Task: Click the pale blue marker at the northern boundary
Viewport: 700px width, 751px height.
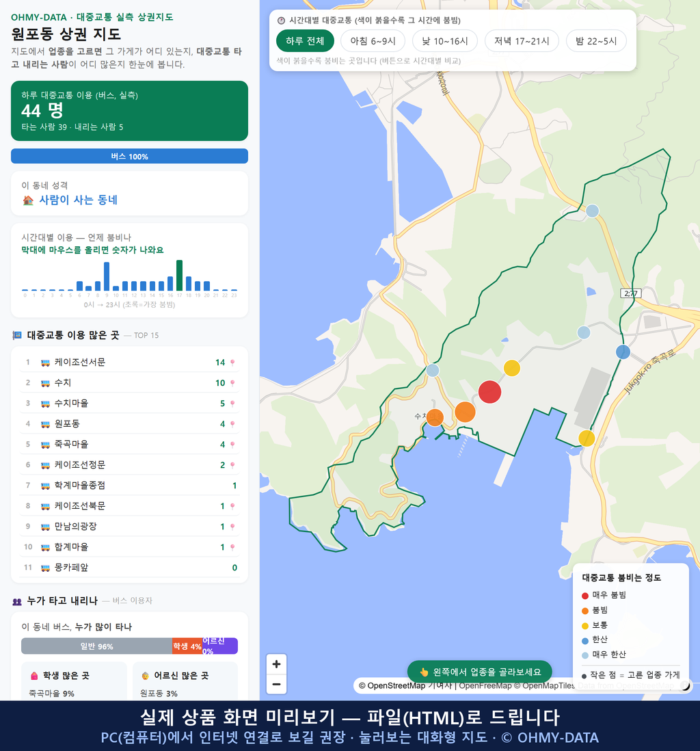Action: (592, 211)
